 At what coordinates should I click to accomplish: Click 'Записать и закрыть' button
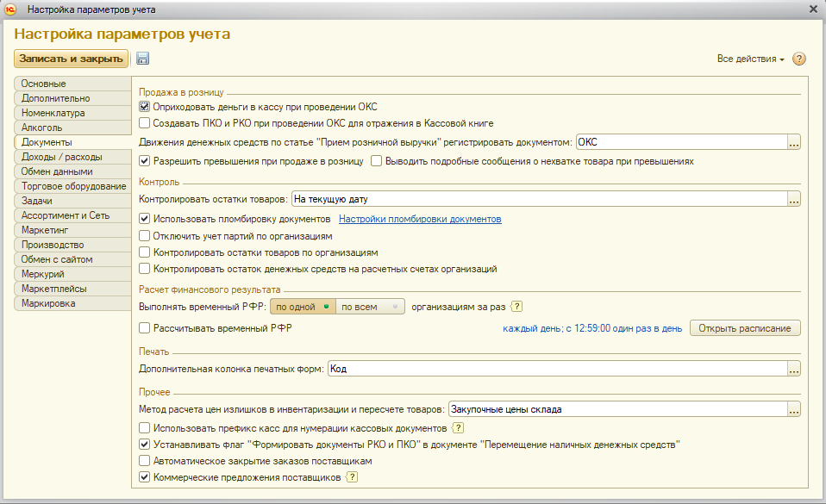[x=71, y=59]
